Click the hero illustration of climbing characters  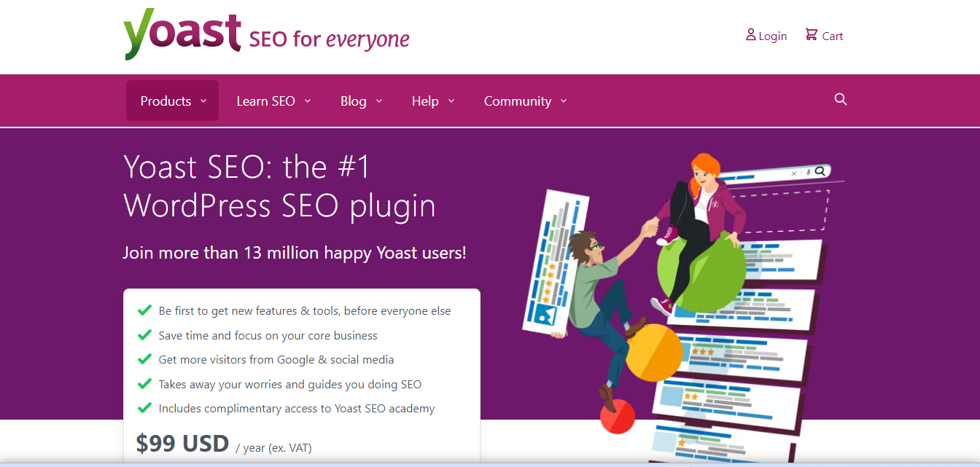(x=682, y=306)
